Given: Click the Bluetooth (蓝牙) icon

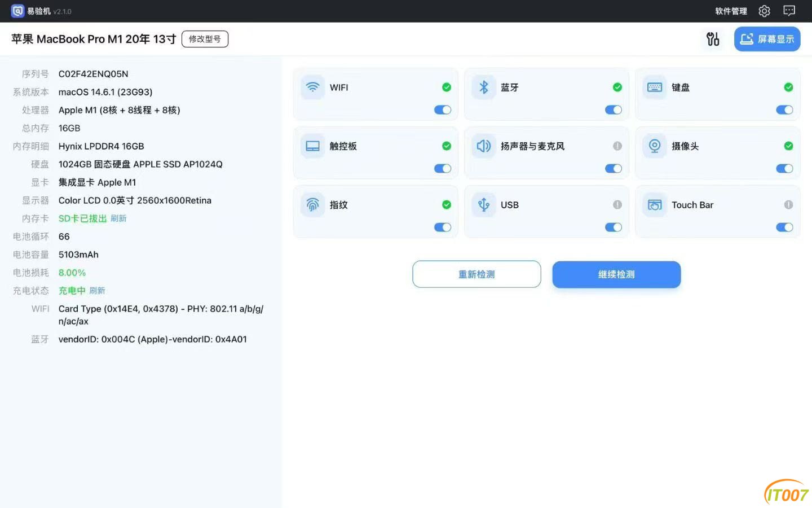Looking at the screenshot, I should point(483,87).
